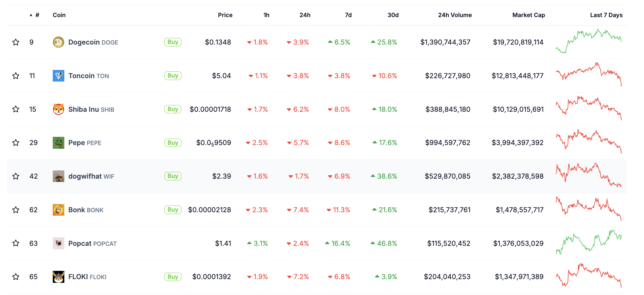Open Pepe's 7-day sparkline chart
Viewport: 644px width, 295px height.
pyautogui.click(x=589, y=142)
